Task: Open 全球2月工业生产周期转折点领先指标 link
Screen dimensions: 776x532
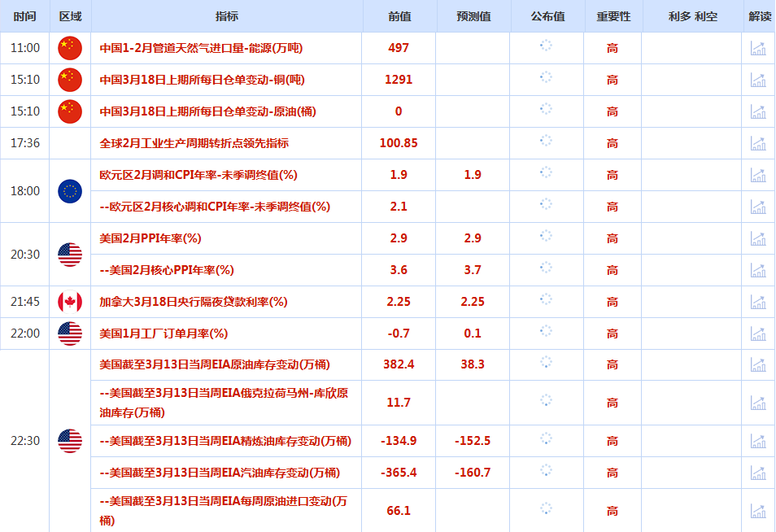Action: pos(194,143)
